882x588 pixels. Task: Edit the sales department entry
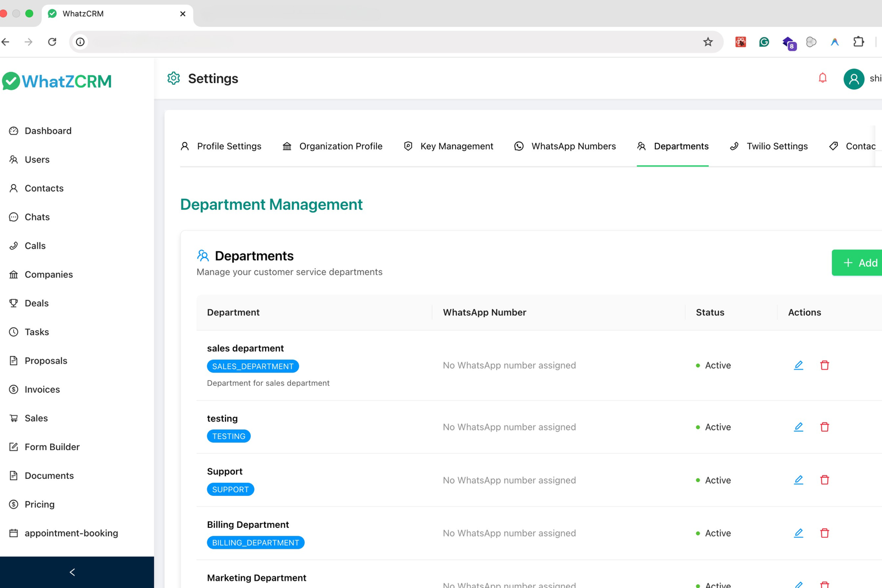pyautogui.click(x=798, y=365)
